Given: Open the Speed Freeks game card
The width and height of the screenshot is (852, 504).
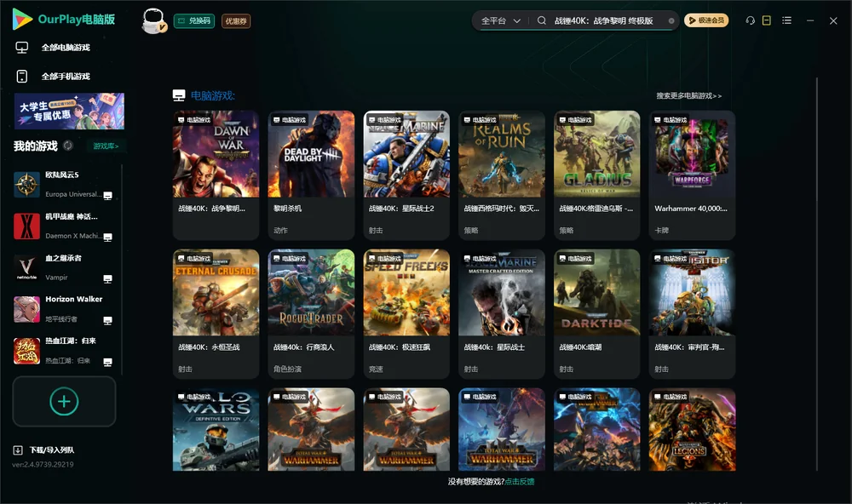Looking at the screenshot, I should [406, 314].
